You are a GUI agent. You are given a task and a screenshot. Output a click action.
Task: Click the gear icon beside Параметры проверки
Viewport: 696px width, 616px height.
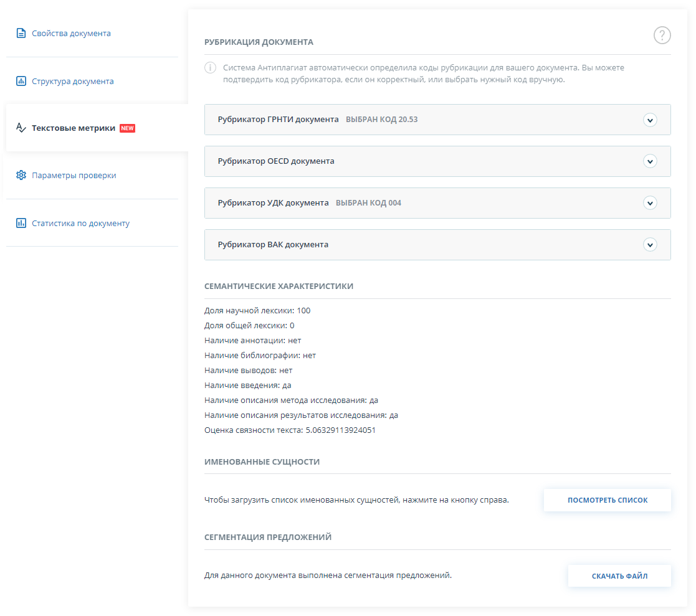[21, 175]
